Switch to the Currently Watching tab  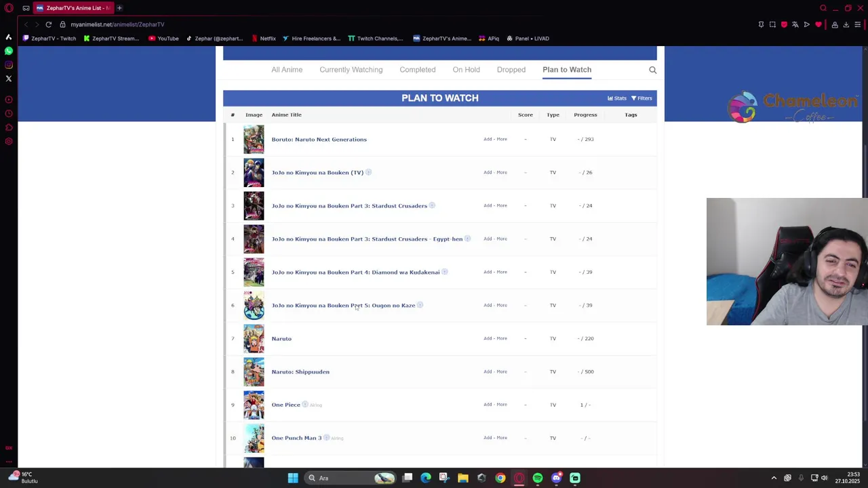click(x=351, y=70)
